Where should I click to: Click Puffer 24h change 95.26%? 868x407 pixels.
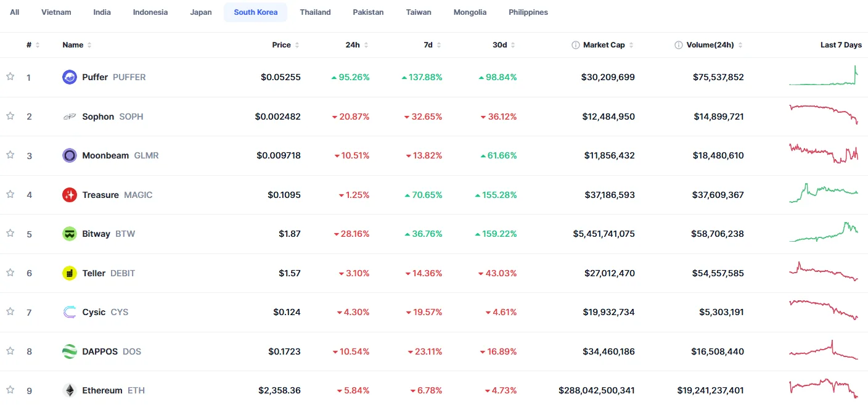pyautogui.click(x=350, y=77)
